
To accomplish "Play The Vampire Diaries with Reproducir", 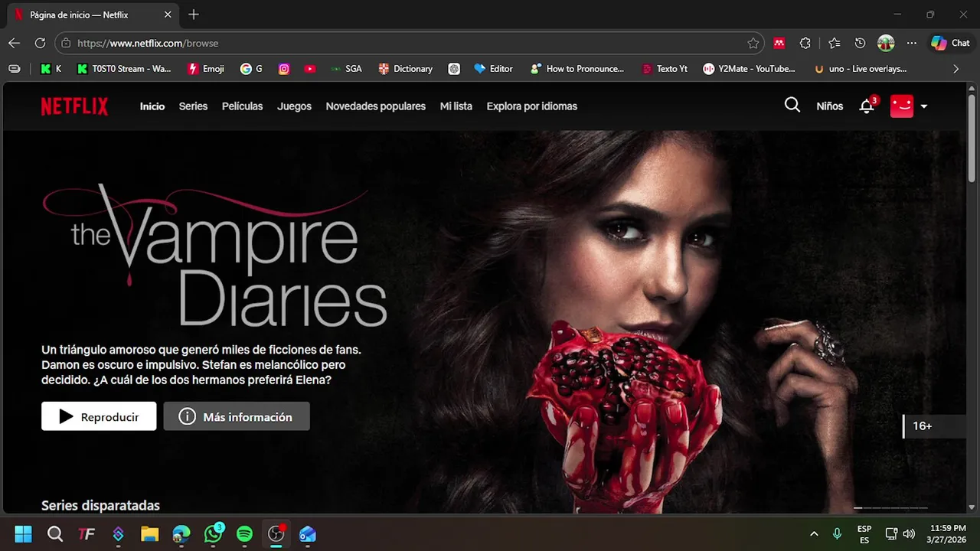I will pyautogui.click(x=99, y=416).
